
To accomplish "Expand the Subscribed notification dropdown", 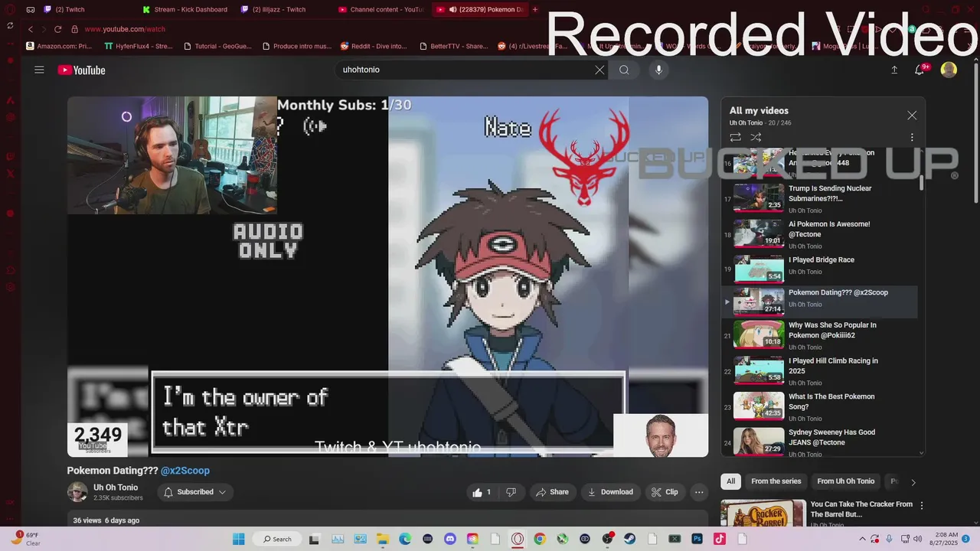I will (x=195, y=492).
